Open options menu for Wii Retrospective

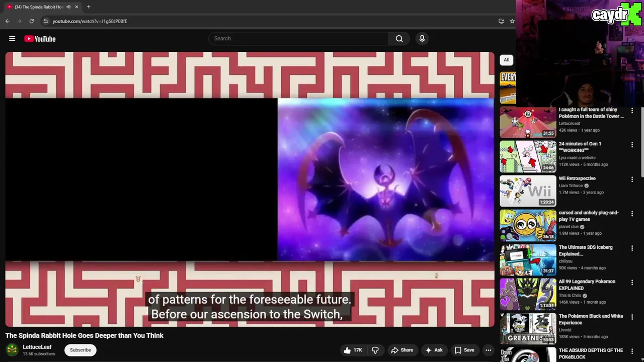click(x=632, y=179)
